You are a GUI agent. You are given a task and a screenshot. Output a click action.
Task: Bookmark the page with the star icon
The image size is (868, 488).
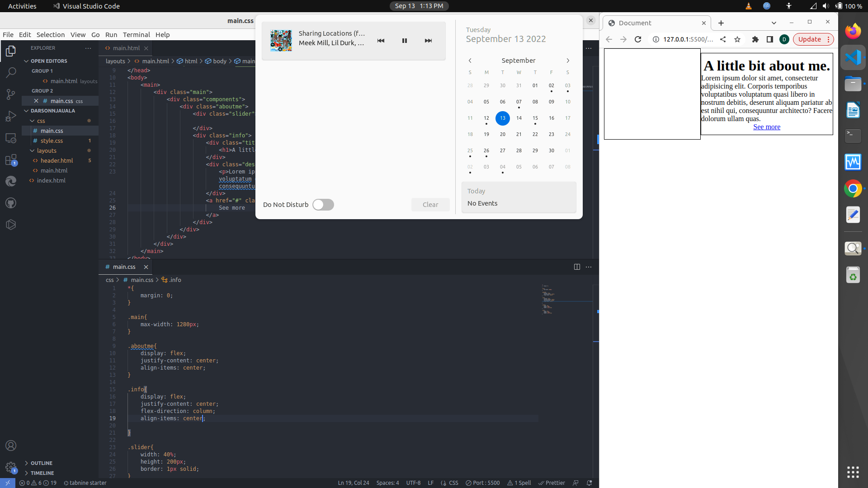(737, 39)
